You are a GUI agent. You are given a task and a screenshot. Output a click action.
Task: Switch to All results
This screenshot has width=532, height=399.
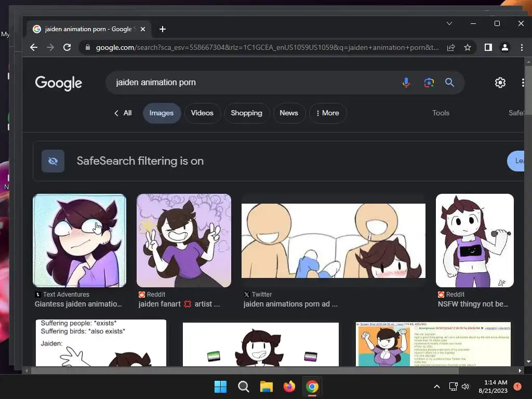click(123, 113)
